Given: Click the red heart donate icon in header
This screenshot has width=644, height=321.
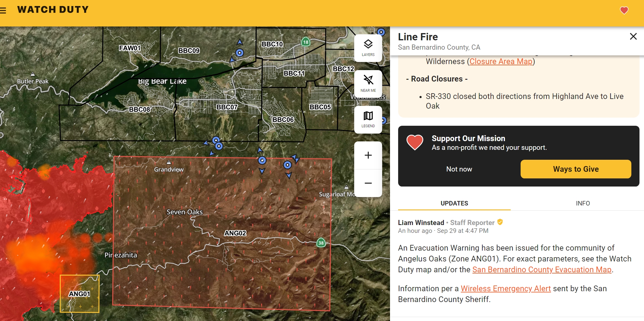Looking at the screenshot, I should pos(624,10).
